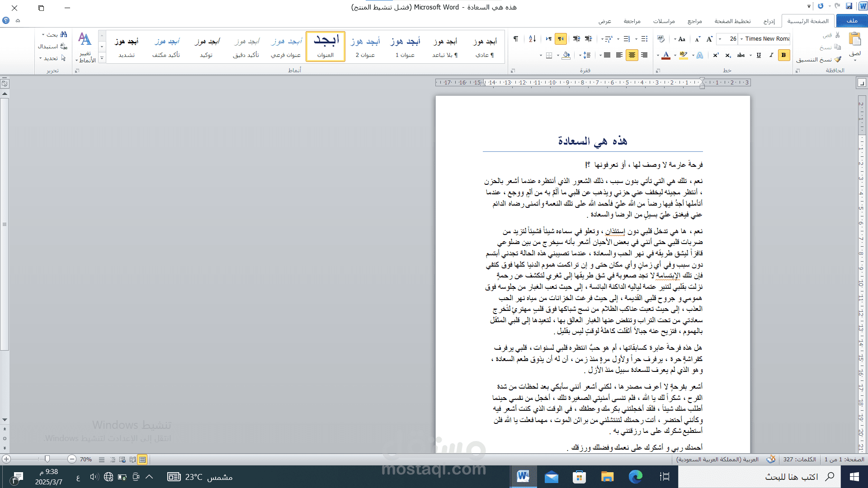This screenshot has height=488, width=868.
Task: Toggle Bold formatting off
Action: (784, 55)
